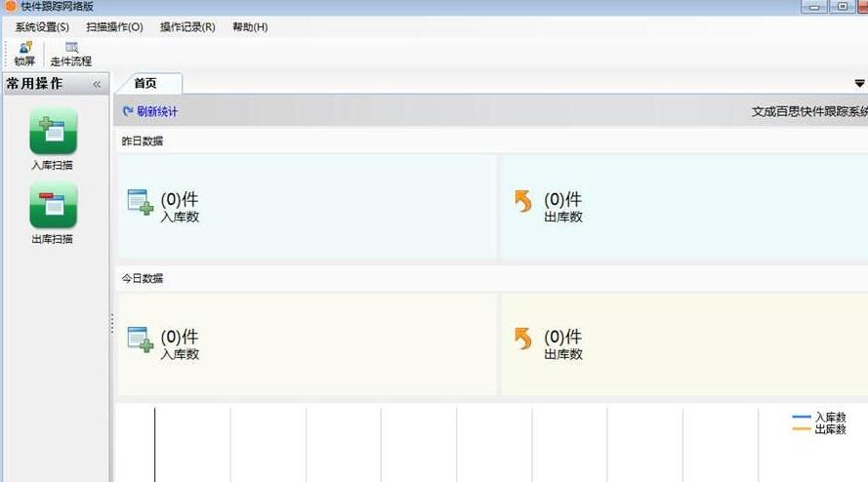This screenshot has width=868, height=482.
Task: Click the 昨日数据 section label
Action: click(x=143, y=141)
